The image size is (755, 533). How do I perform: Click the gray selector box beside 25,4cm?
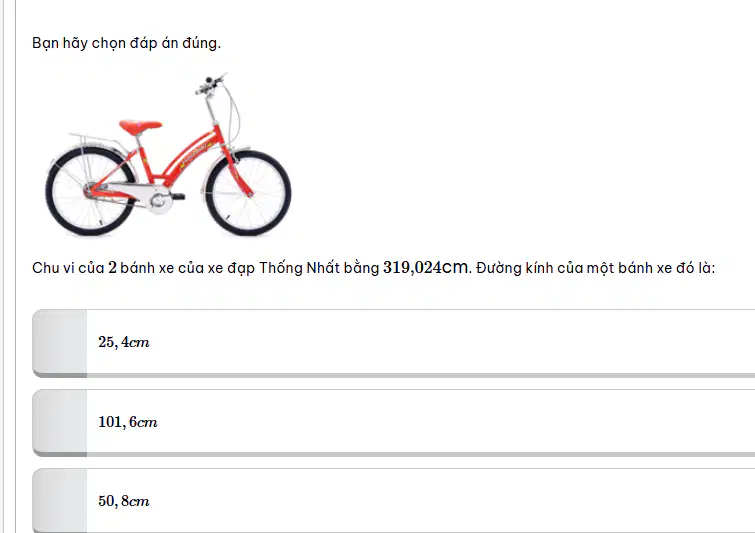pos(60,343)
